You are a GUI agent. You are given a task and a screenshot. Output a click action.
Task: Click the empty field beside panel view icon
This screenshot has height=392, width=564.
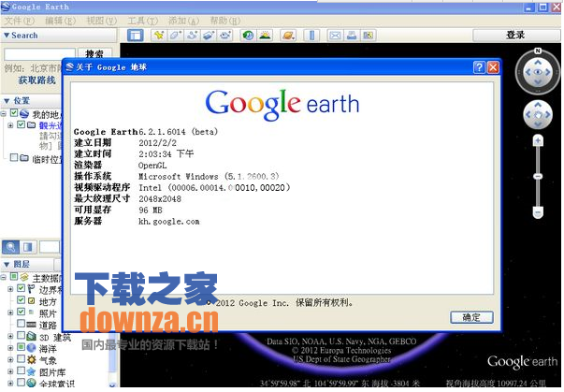50,247
